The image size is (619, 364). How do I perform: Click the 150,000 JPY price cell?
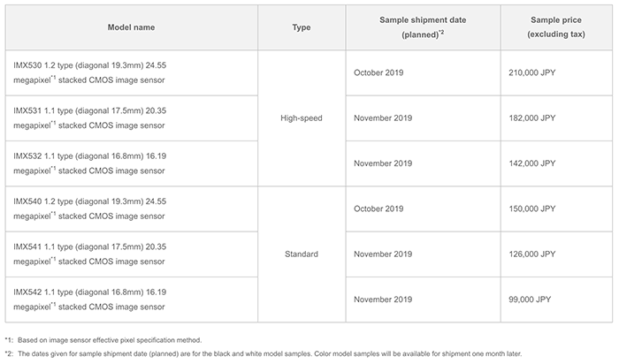click(x=556, y=209)
